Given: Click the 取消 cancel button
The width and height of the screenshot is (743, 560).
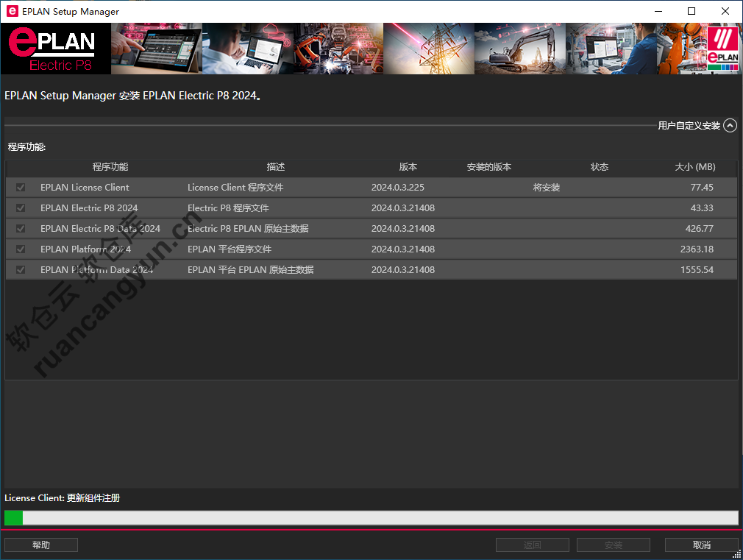Looking at the screenshot, I should pos(701,545).
